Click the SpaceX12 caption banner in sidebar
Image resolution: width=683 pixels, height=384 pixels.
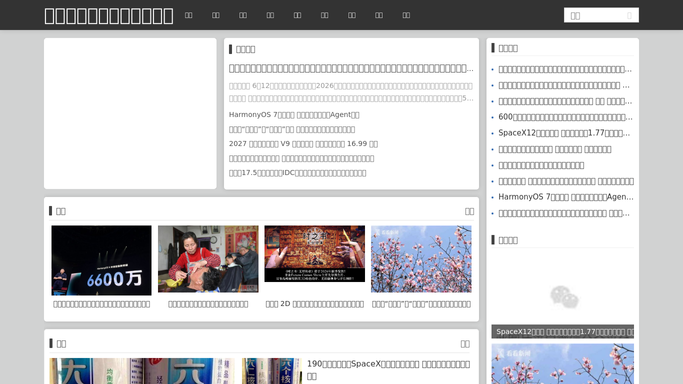(x=562, y=332)
